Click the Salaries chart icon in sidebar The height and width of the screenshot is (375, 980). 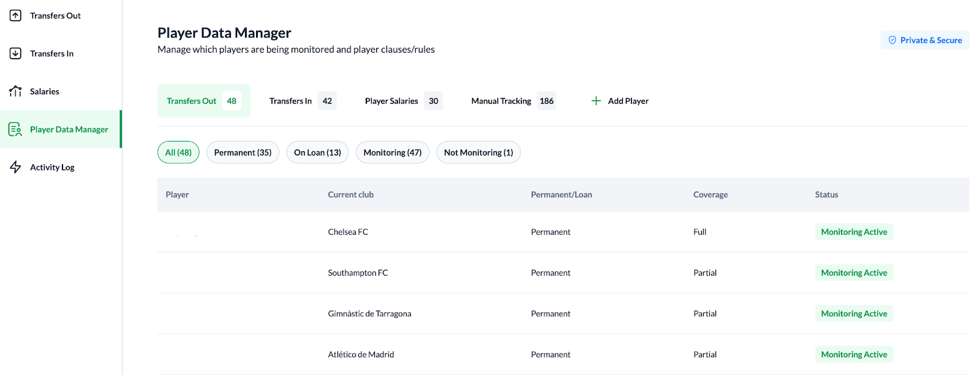click(15, 91)
